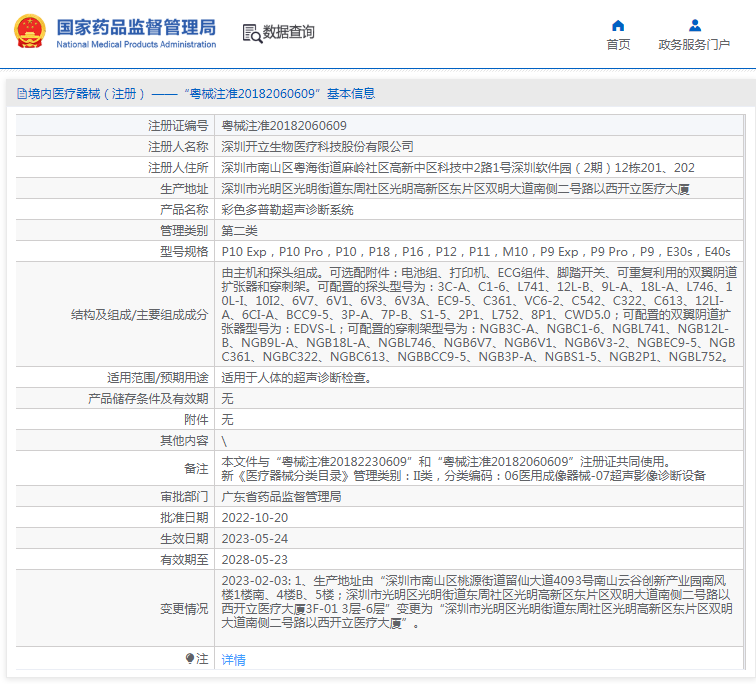Click the 附件 label
Screen dimensions: 756x684
(x=196, y=419)
